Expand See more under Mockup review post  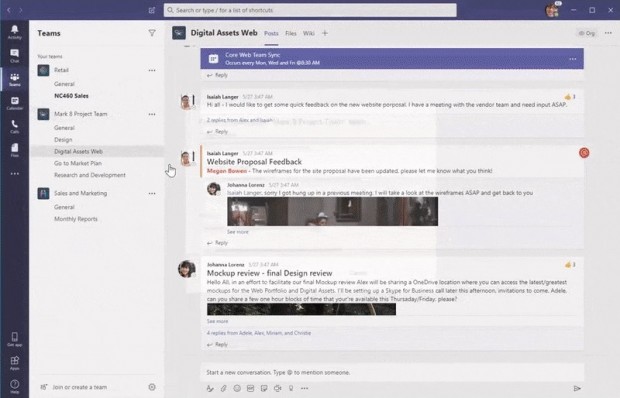click(x=217, y=321)
